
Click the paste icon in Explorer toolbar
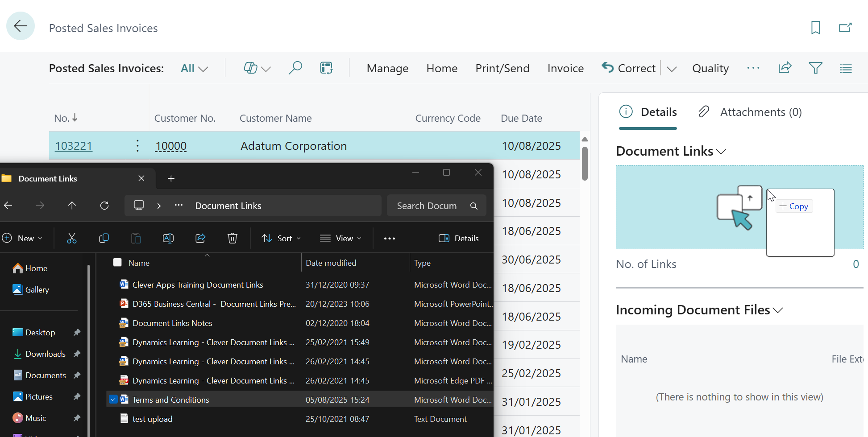[x=136, y=238]
